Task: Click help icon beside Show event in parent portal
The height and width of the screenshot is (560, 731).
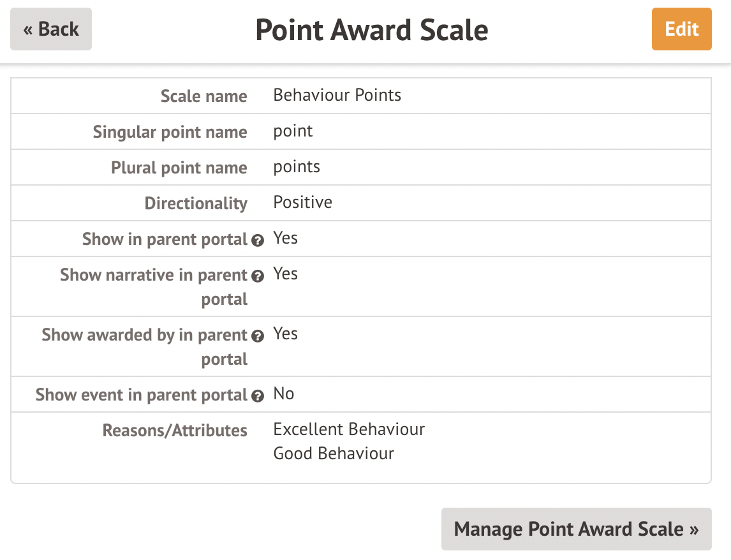Action: 258,396
